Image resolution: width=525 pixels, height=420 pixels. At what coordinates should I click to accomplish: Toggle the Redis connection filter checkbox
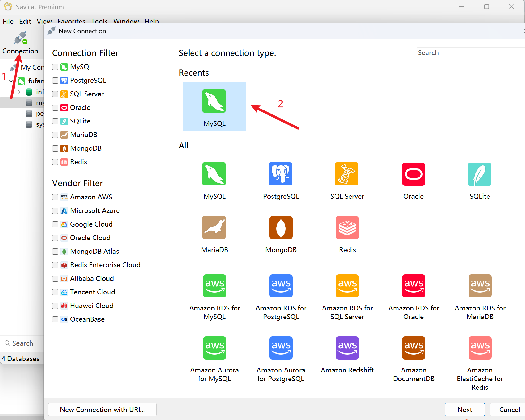tap(55, 162)
